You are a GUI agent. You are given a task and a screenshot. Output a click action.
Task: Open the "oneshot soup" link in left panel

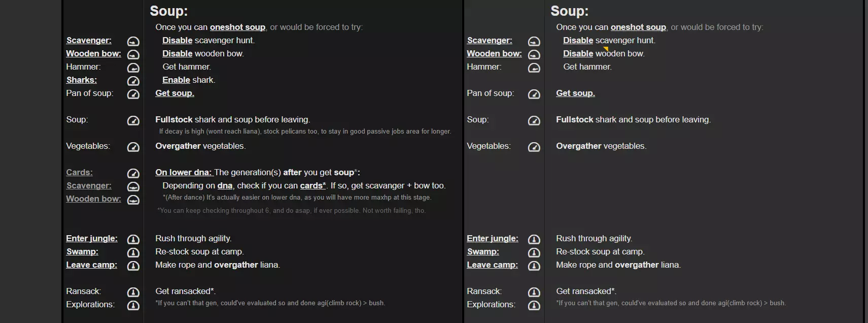[x=237, y=27]
